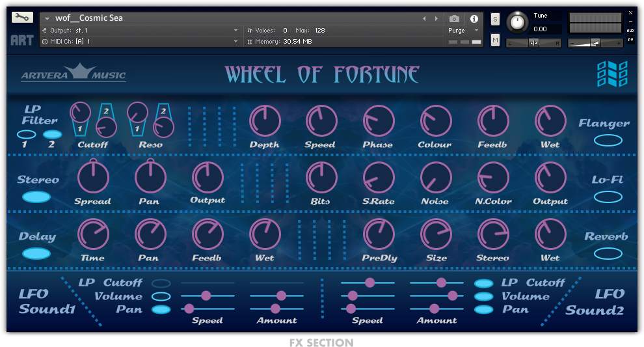Screen dimensions: 644x347
Task: Open the instrument info icon
Action: click(x=474, y=19)
